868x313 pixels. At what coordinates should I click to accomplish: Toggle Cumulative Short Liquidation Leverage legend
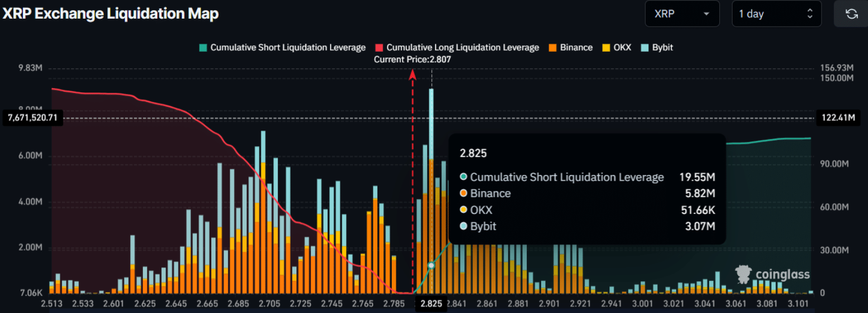[282, 47]
